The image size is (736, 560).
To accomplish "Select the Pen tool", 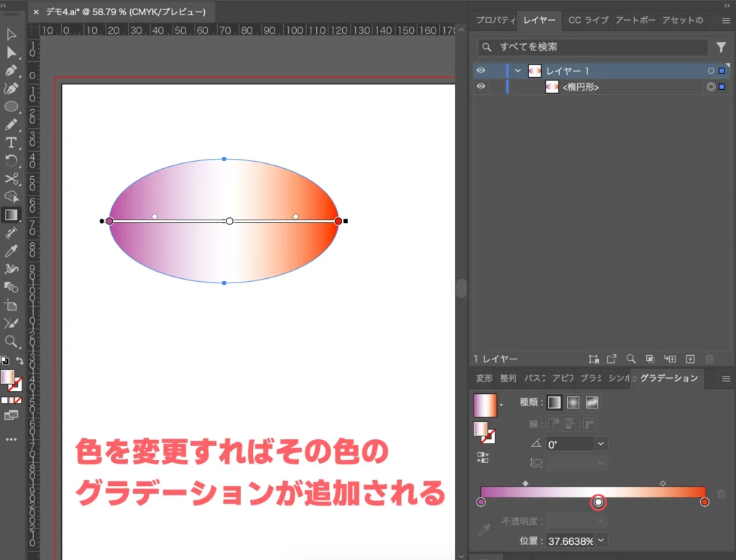I will point(11,70).
